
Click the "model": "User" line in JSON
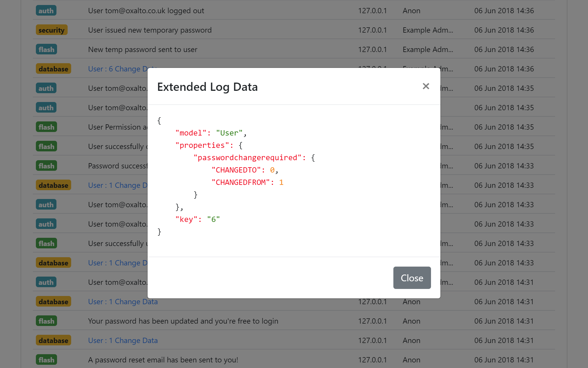[x=211, y=133]
